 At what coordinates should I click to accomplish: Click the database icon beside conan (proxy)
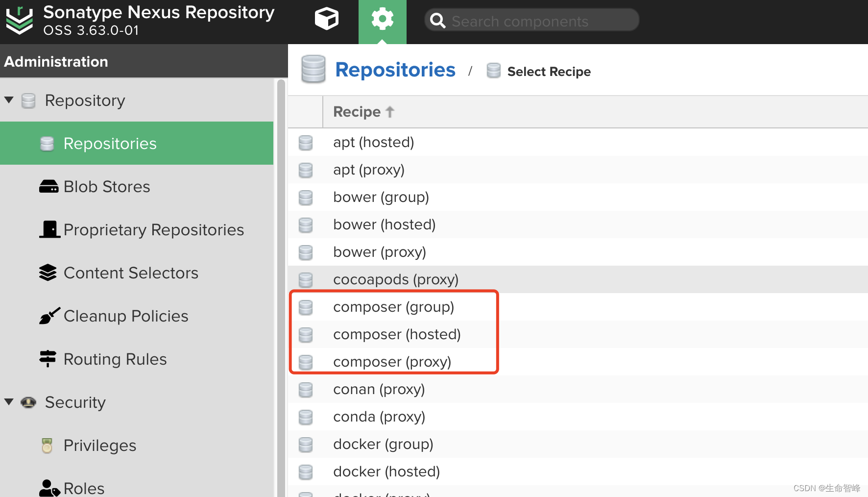pyautogui.click(x=306, y=390)
